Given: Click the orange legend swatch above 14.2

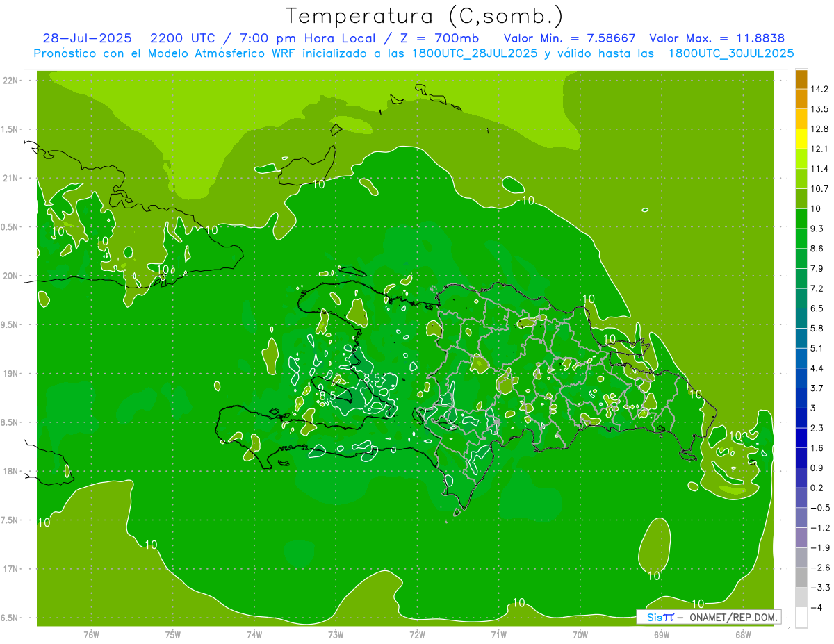Looking at the screenshot, I should pyautogui.click(x=801, y=79).
